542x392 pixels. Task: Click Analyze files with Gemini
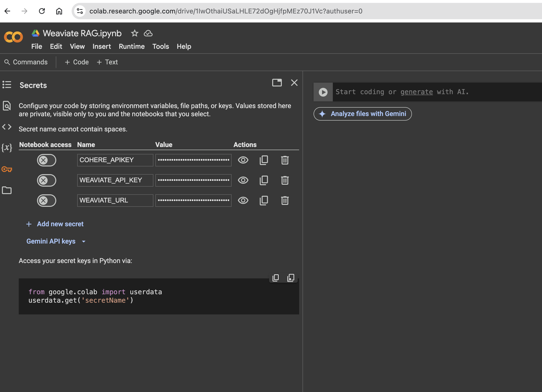(x=362, y=114)
